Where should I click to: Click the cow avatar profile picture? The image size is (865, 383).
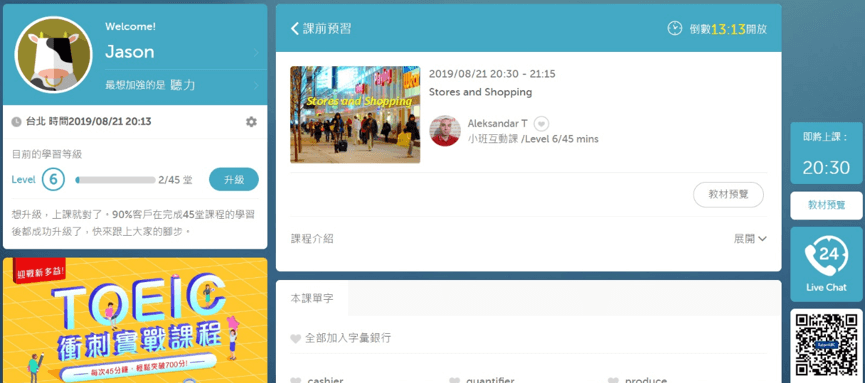tap(54, 54)
